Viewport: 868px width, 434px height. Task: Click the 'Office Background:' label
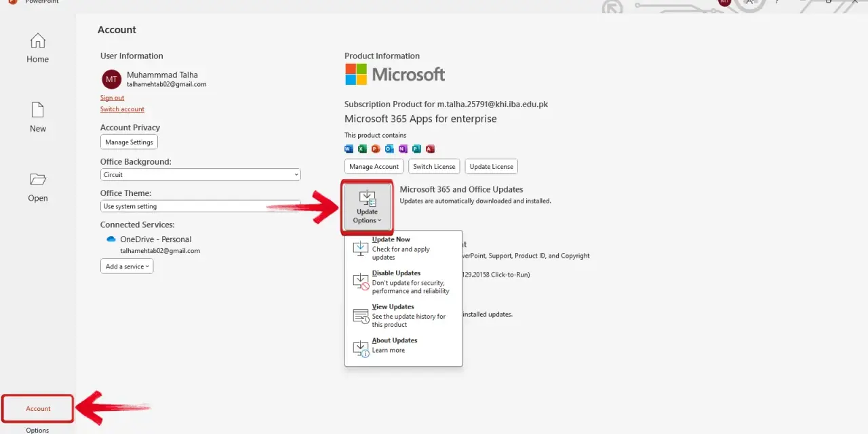click(136, 161)
